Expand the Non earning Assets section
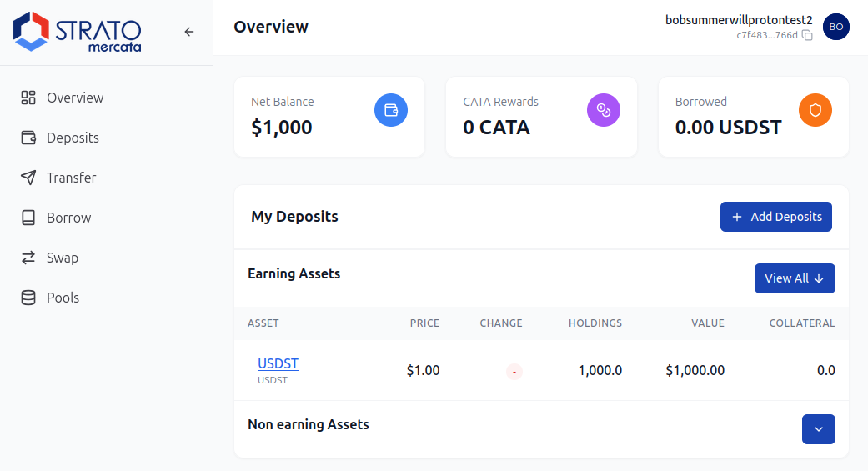The height and width of the screenshot is (471, 868). pyautogui.click(x=818, y=429)
